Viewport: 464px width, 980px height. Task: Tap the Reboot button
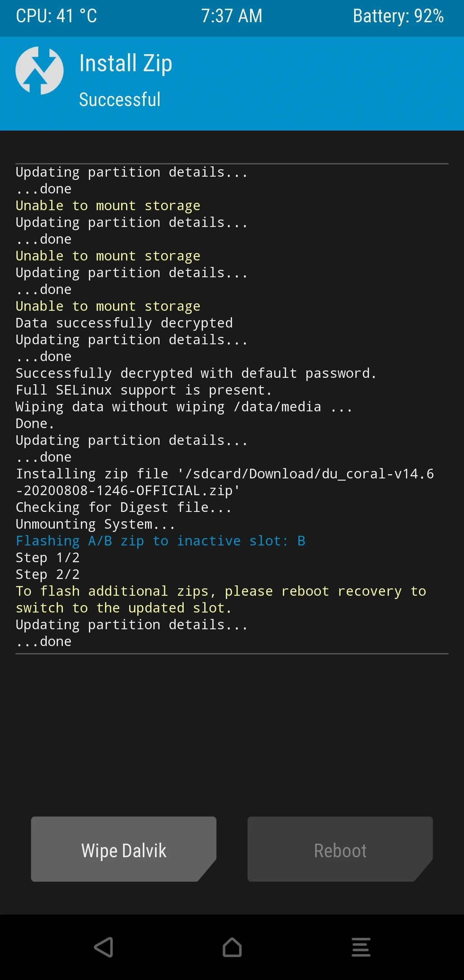[340, 851]
